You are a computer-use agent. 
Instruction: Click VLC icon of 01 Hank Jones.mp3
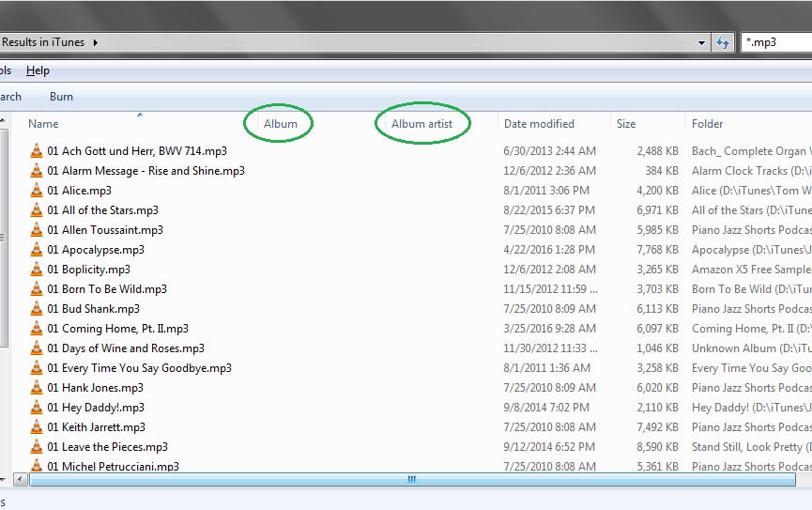coord(37,387)
